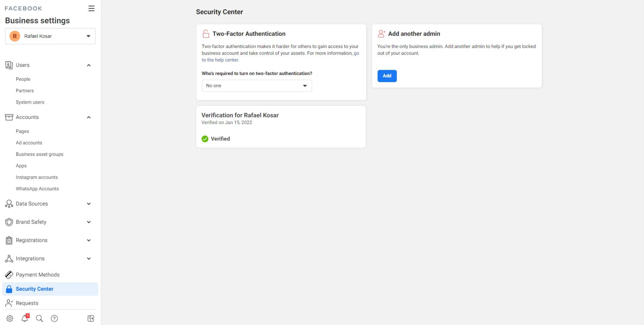Click the green Verified checkmark icon

205,139
